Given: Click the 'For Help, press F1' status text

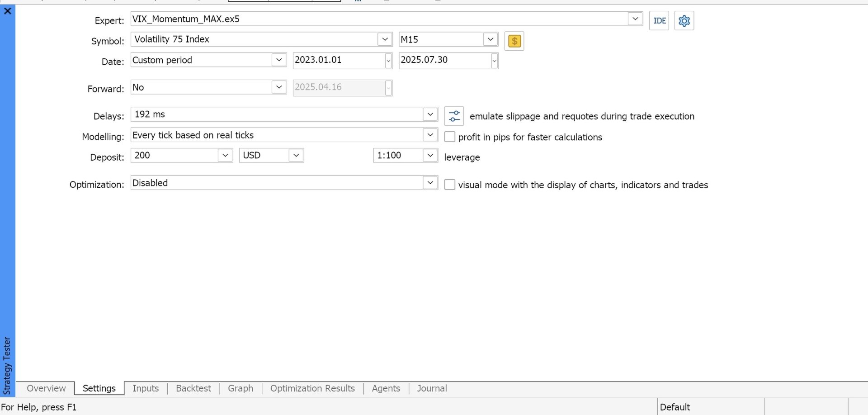Looking at the screenshot, I should tap(39, 407).
